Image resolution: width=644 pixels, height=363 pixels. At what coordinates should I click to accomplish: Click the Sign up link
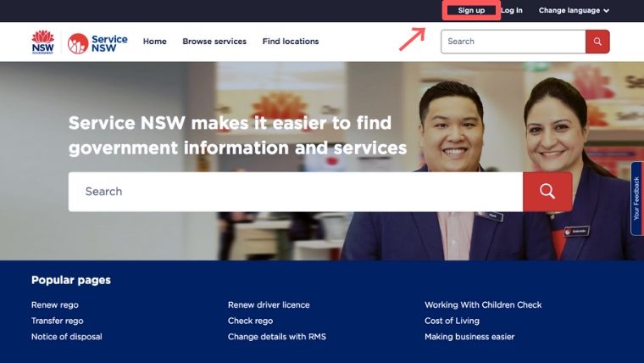click(471, 11)
